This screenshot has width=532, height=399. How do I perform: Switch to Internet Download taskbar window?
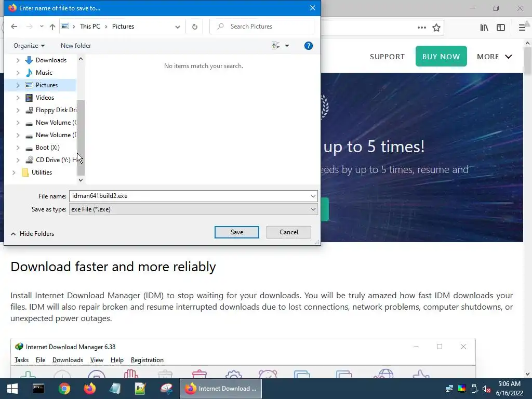(x=221, y=389)
